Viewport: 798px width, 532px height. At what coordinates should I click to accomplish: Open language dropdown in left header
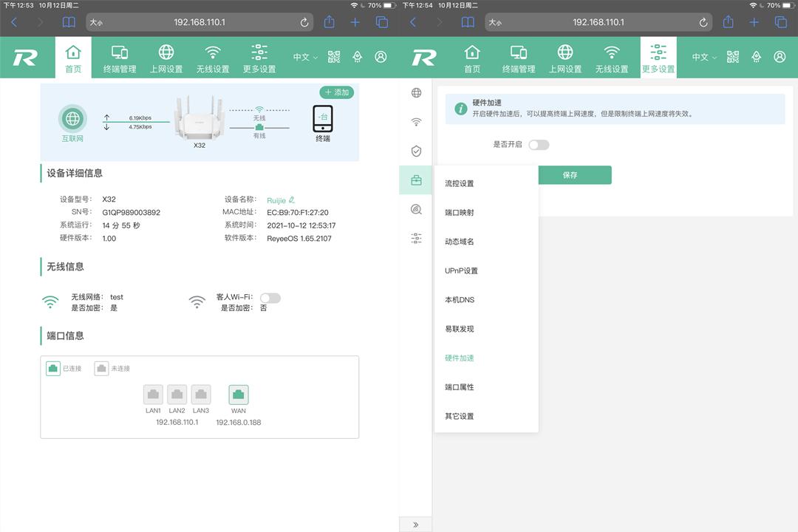coord(304,57)
